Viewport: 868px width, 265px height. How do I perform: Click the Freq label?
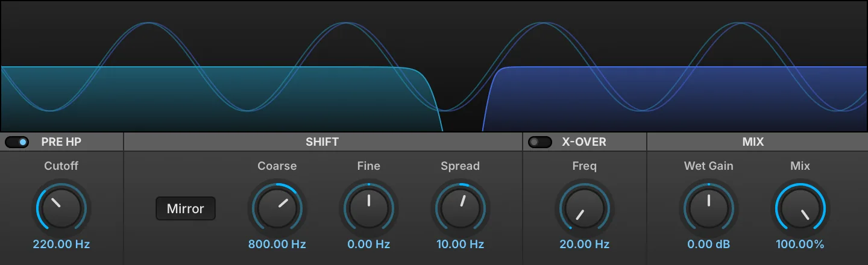tap(585, 166)
